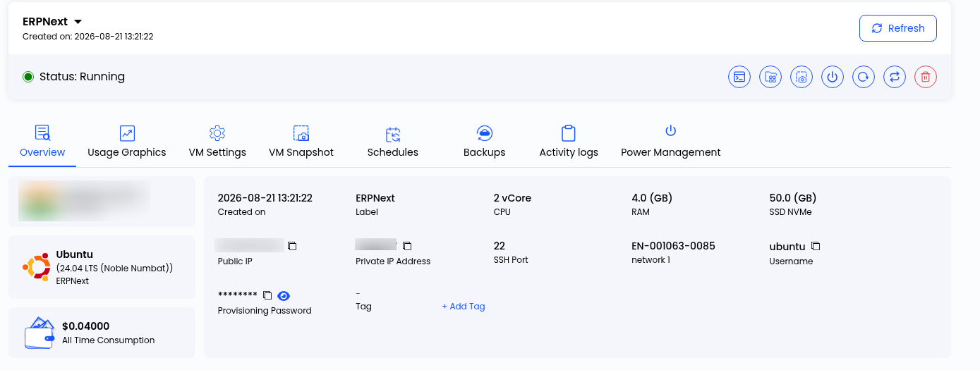Reboot the VM with the circular arrow icon
The width and height of the screenshot is (980, 370).
tap(864, 77)
